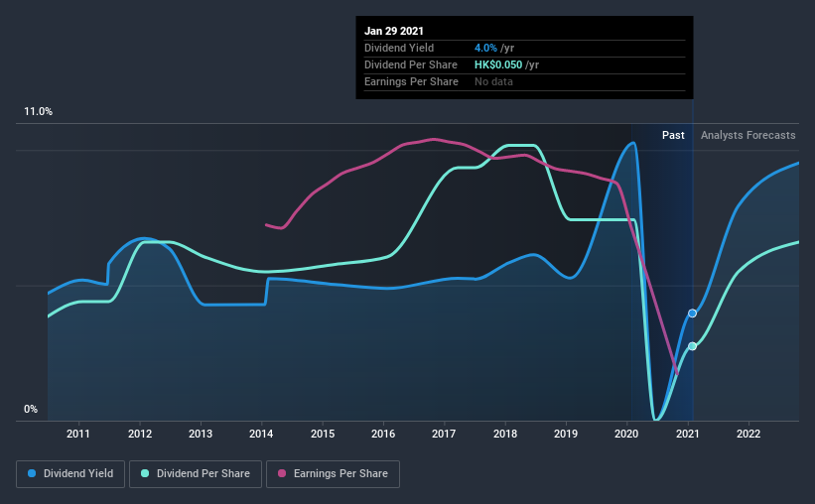Click the 2012 x-axis label
Image resolution: width=815 pixels, height=504 pixels.
pyautogui.click(x=140, y=434)
